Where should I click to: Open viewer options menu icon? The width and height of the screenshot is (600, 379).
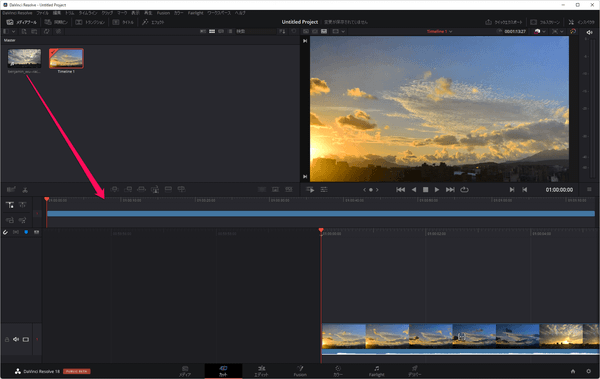pos(589,190)
